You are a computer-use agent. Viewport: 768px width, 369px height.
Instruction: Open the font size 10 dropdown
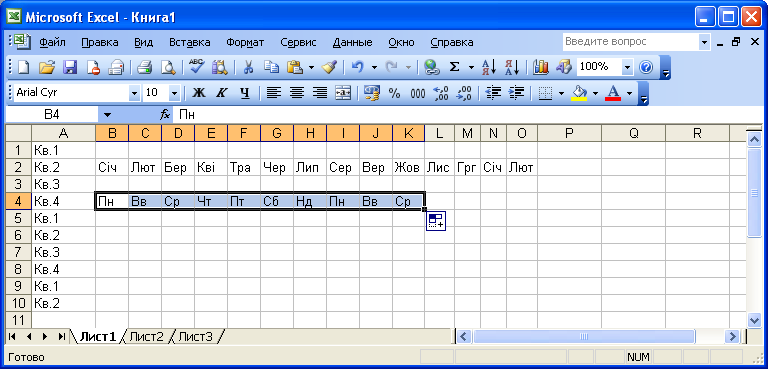(x=174, y=93)
